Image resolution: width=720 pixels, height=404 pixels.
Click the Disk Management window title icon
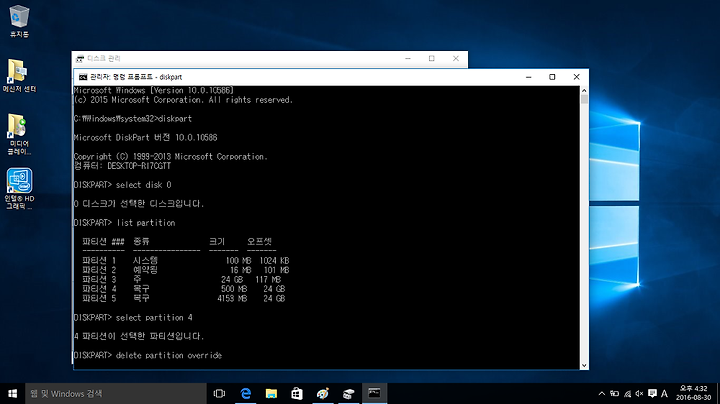click(80, 59)
